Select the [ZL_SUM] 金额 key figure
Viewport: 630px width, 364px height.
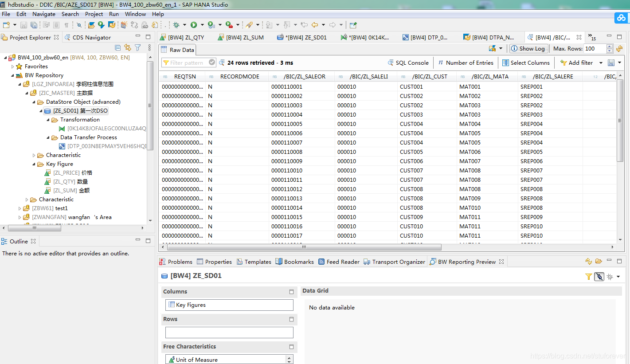tap(67, 191)
